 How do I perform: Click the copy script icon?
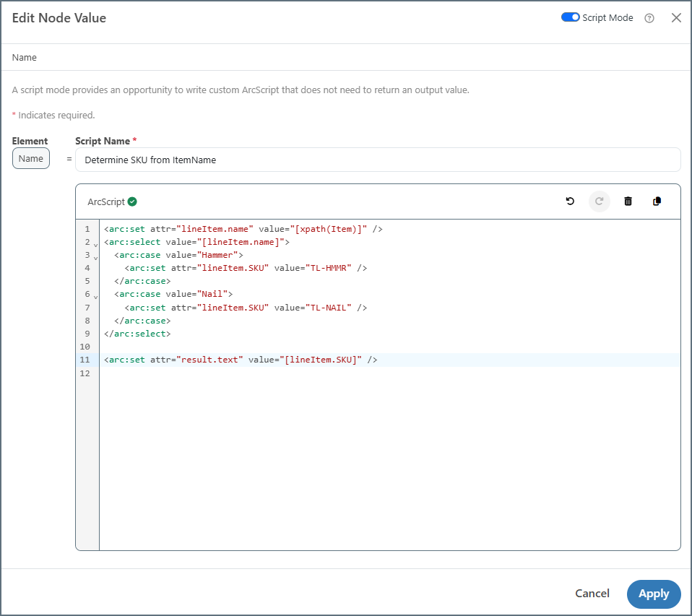click(x=657, y=201)
